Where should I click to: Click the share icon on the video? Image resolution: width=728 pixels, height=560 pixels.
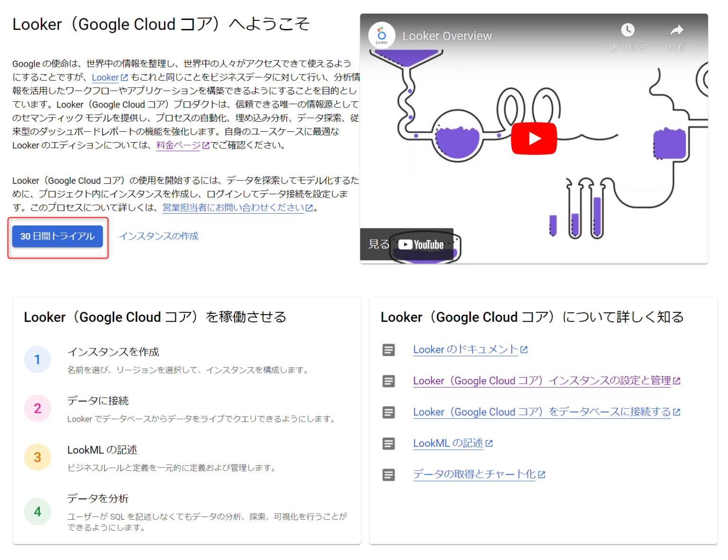[x=676, y=29]
